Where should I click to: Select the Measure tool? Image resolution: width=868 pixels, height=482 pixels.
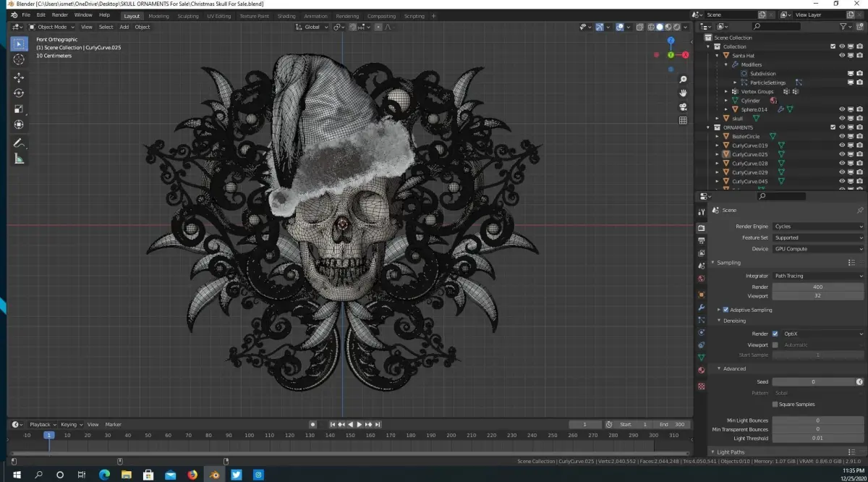pyautogui.click(x=19, y=158)
